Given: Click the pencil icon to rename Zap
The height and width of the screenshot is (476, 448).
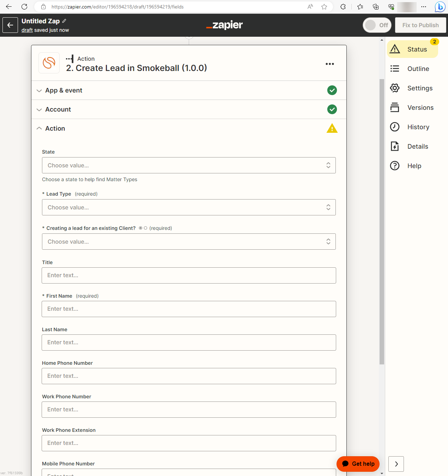Looking at the screenshot, I should coord(64,21).
